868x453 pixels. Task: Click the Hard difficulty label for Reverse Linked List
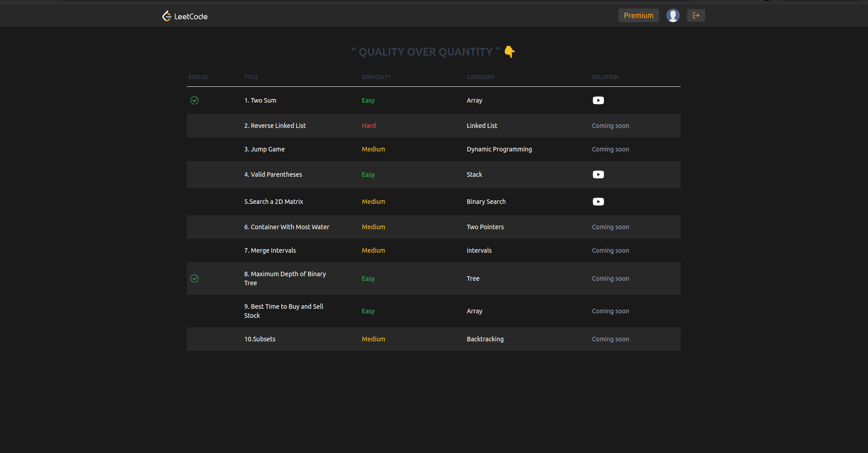pyautogui.click(x=369, y=126)
